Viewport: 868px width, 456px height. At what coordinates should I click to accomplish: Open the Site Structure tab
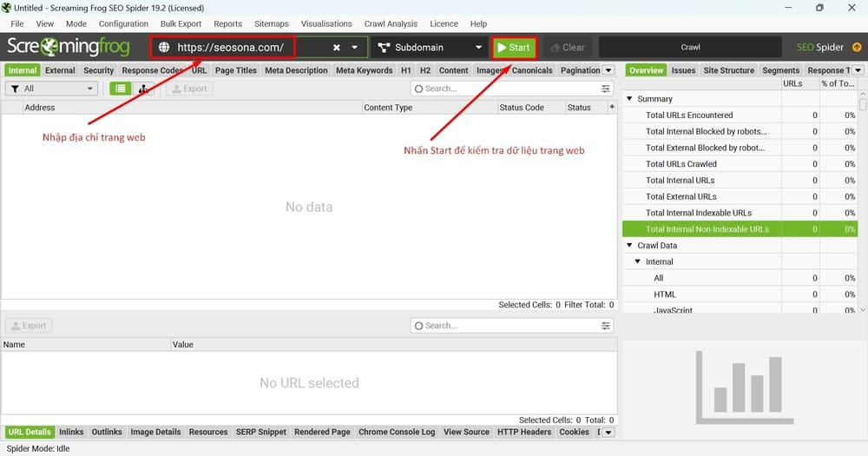point(728,70)
